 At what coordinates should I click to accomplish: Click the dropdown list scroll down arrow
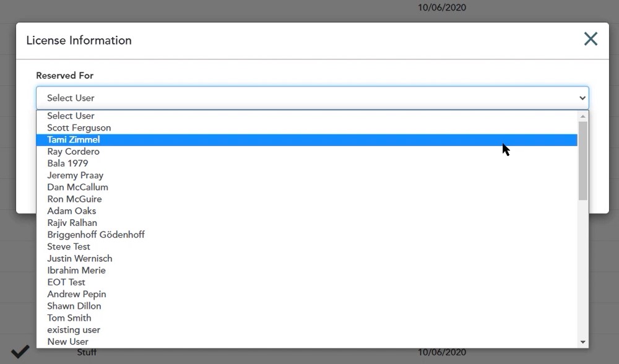pos(582,342)
